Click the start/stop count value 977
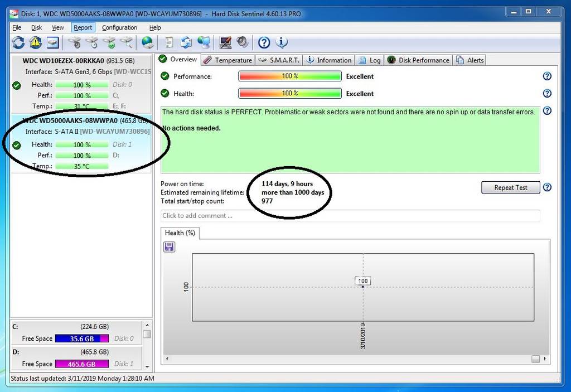 (267, 201)
